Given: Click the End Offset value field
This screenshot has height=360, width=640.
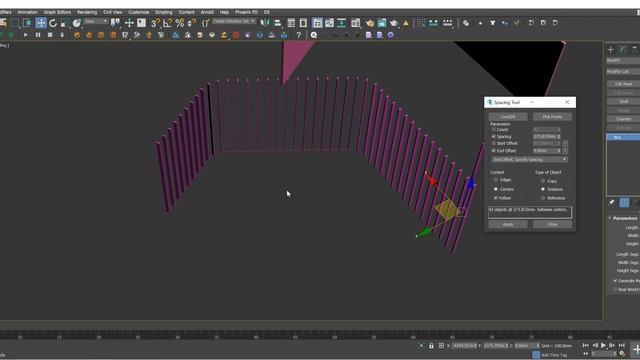Looking at the screenshot, I should click(x=545, y=151).
